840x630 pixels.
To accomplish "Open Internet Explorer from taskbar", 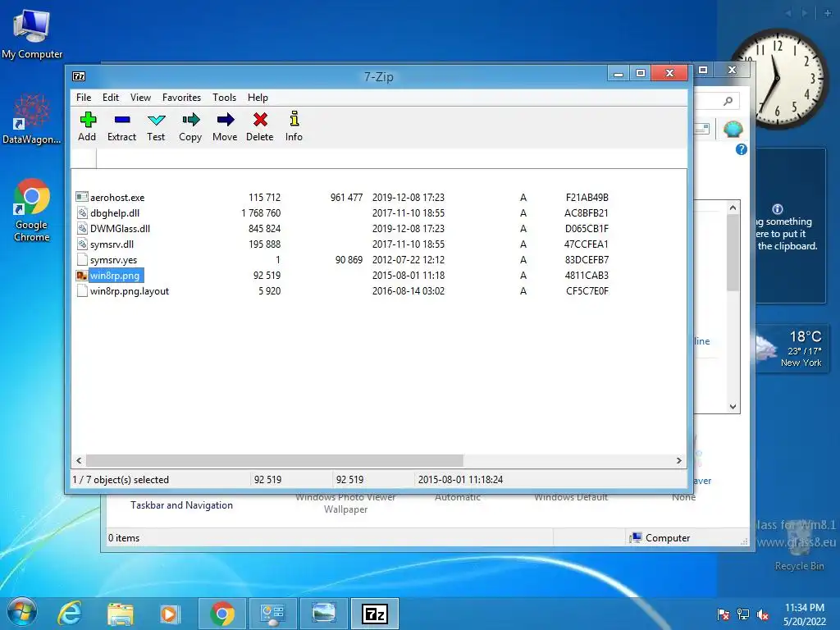I will (70, 614).
